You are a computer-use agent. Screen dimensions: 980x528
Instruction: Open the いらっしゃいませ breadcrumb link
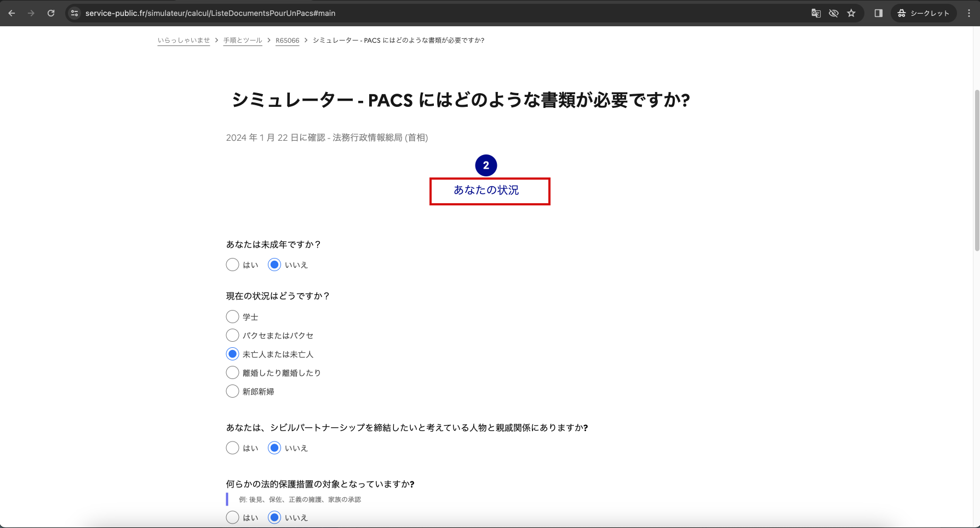[184, 41]
